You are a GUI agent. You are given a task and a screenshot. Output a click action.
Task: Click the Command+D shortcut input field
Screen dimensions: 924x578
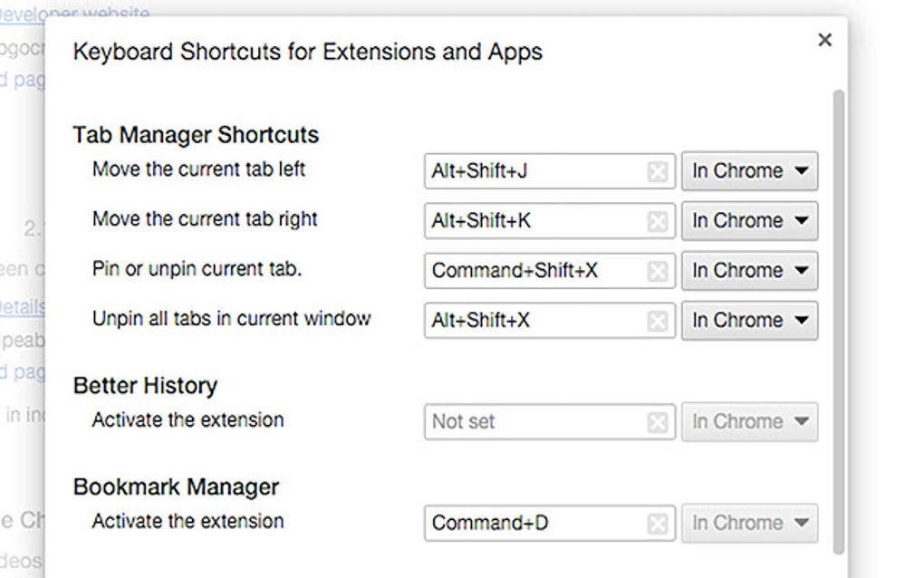click(525, 523)
